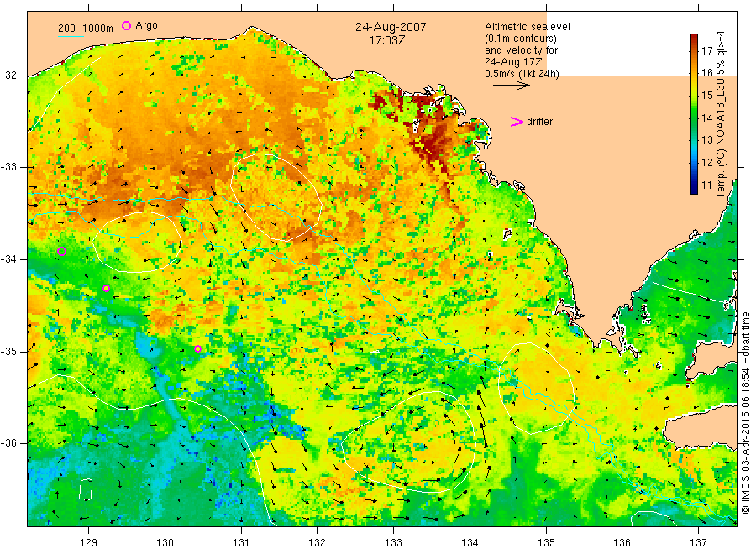Click the colorbar tick label '15'
The width and height of the screenshot is (756, 554).
706,96
